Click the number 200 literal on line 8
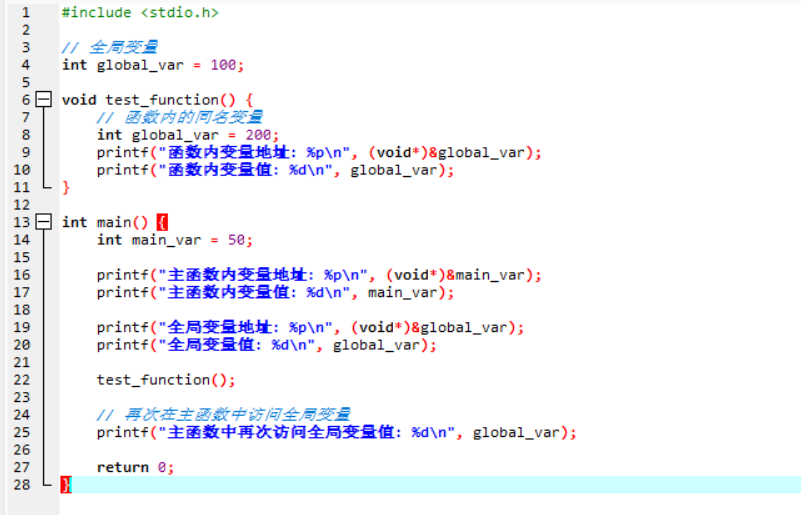The width and height of the screenshot is (801, 515). pyautogui.click(x=258, y=135)
